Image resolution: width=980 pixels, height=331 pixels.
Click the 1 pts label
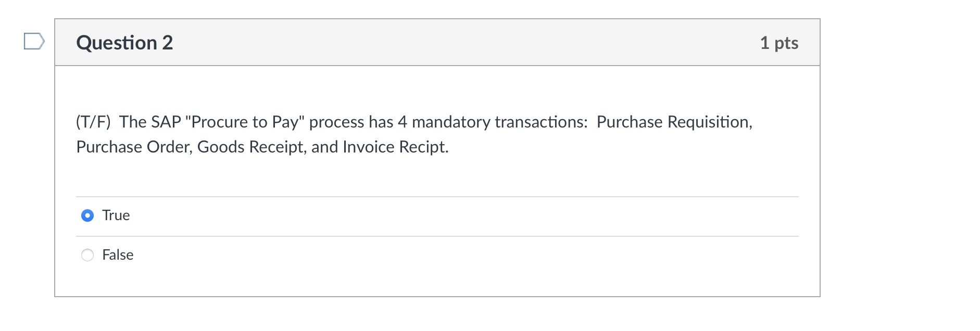coord(779,43)
